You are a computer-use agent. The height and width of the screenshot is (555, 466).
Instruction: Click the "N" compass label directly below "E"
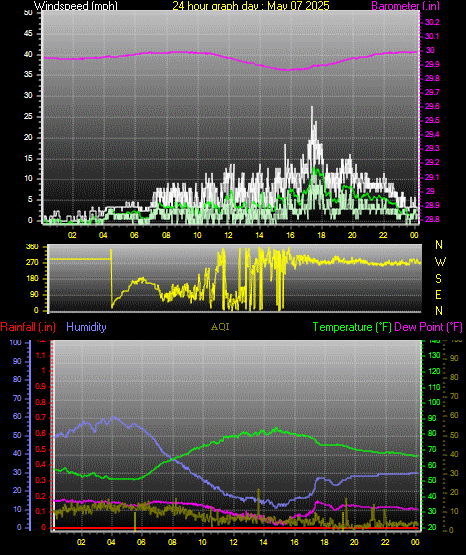439,311
